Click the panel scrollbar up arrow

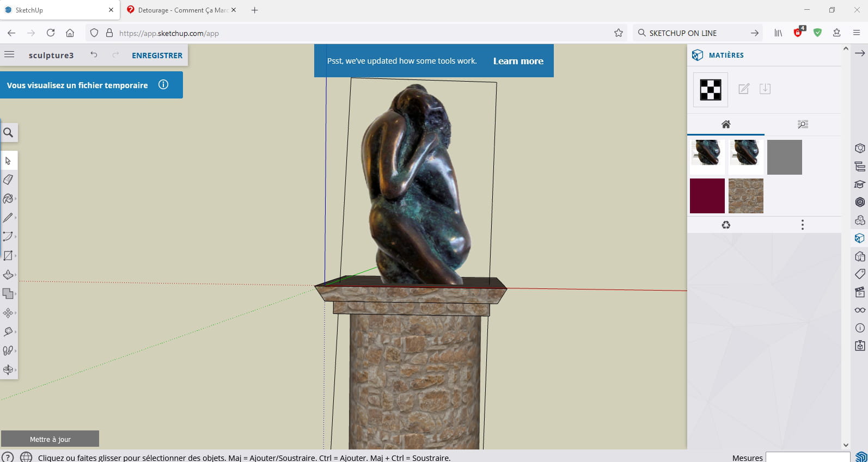846,48
